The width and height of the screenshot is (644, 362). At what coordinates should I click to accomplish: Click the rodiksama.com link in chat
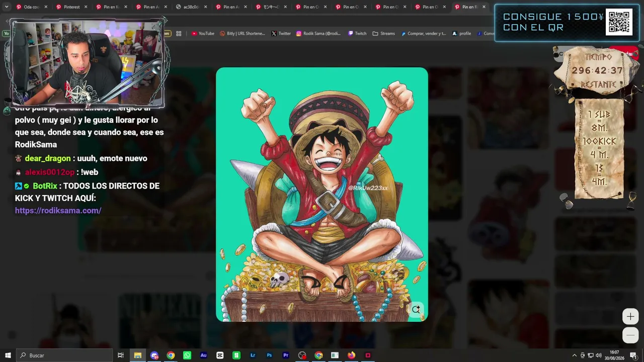click(58, 211)
